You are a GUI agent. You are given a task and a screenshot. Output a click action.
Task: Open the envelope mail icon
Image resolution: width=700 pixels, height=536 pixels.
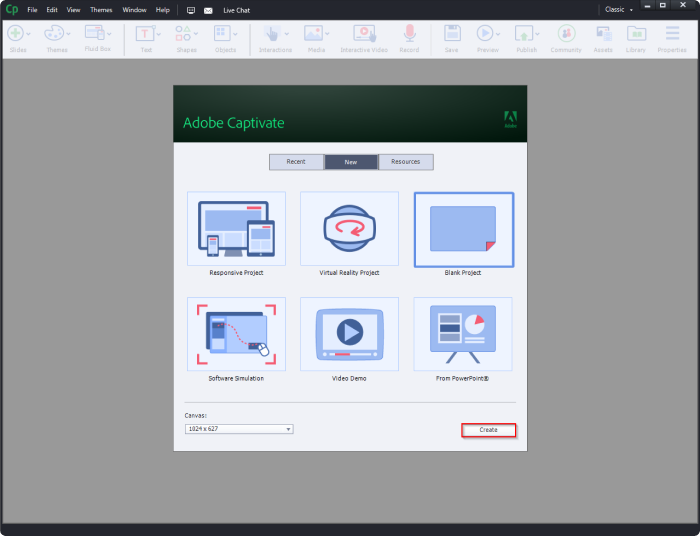(x=208, y=11)
